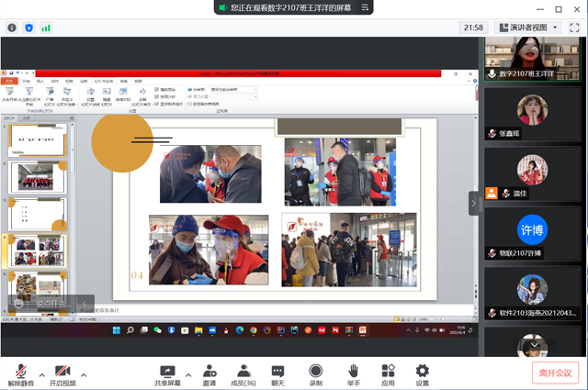
Task: Switch to the Home (开始) ribbon tab
Action: click(26, 81)
